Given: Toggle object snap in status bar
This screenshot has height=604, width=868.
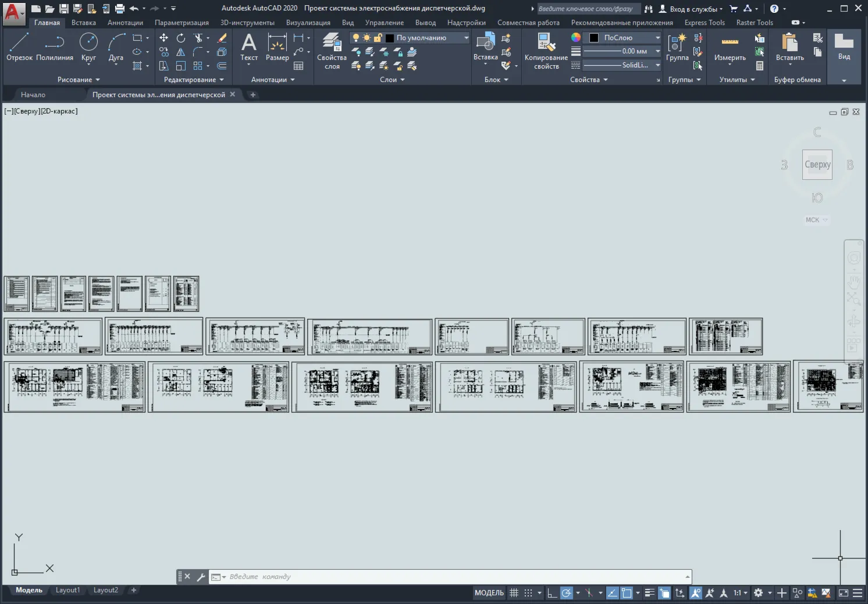Looking at the screenshot, I should [x=627, y=593].
